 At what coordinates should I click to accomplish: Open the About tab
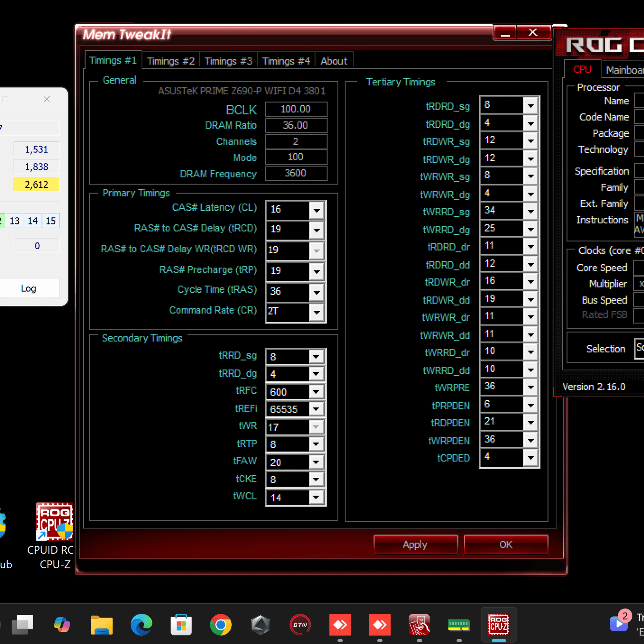pyautogui.click(x=334, y=61)
